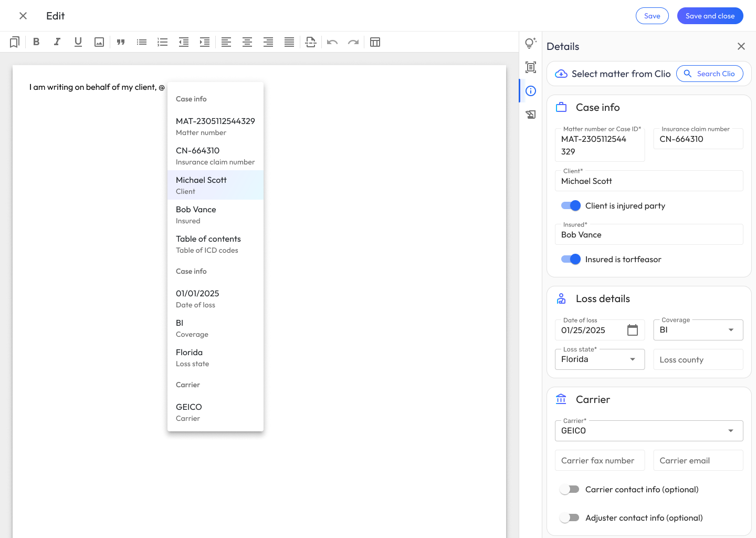Close the Details panel
Viewport: 756px width, 538px height.
coord(741,46)
